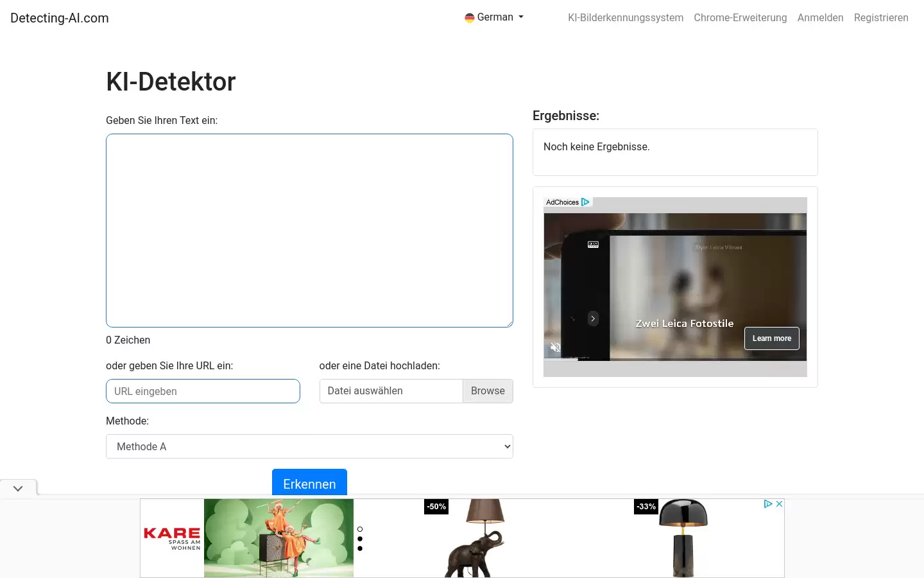Click the keyboard icon in video ad
Viewport: 924px width, 578px height.
593,245
